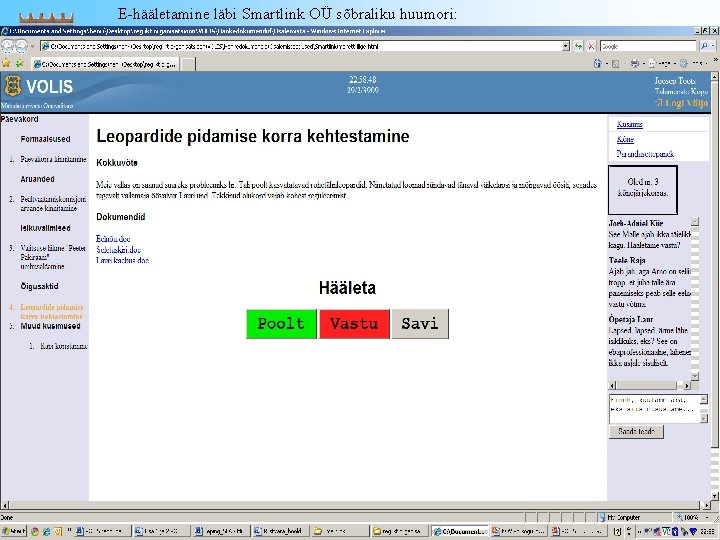Click the VOLIS crest logo

point(12,86)
